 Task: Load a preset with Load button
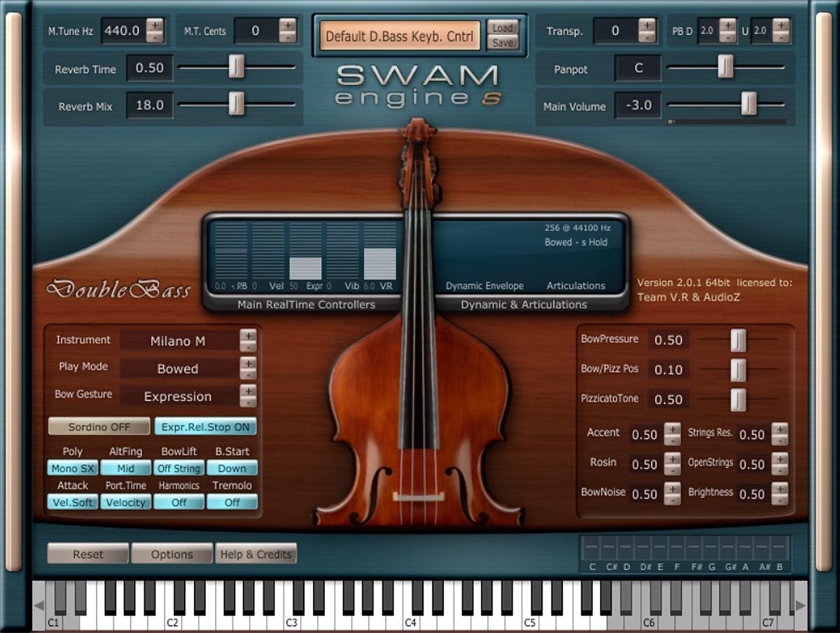(503, 28)
